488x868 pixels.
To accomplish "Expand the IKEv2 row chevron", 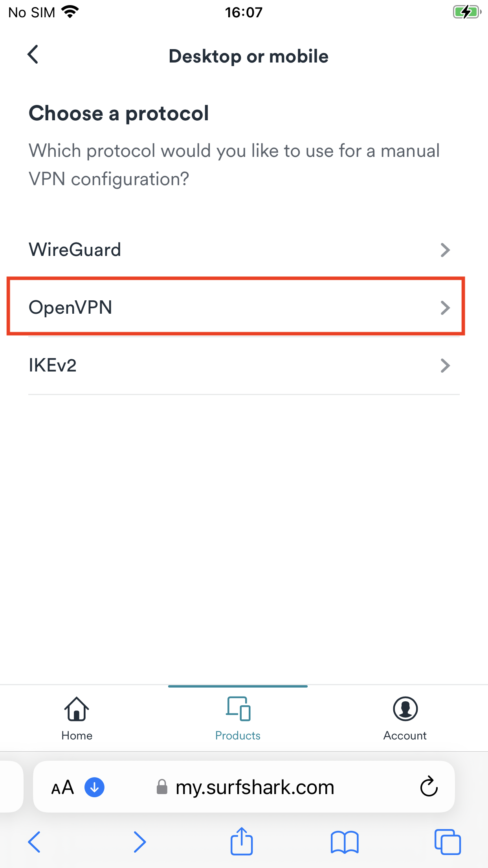I will (445, 366).
